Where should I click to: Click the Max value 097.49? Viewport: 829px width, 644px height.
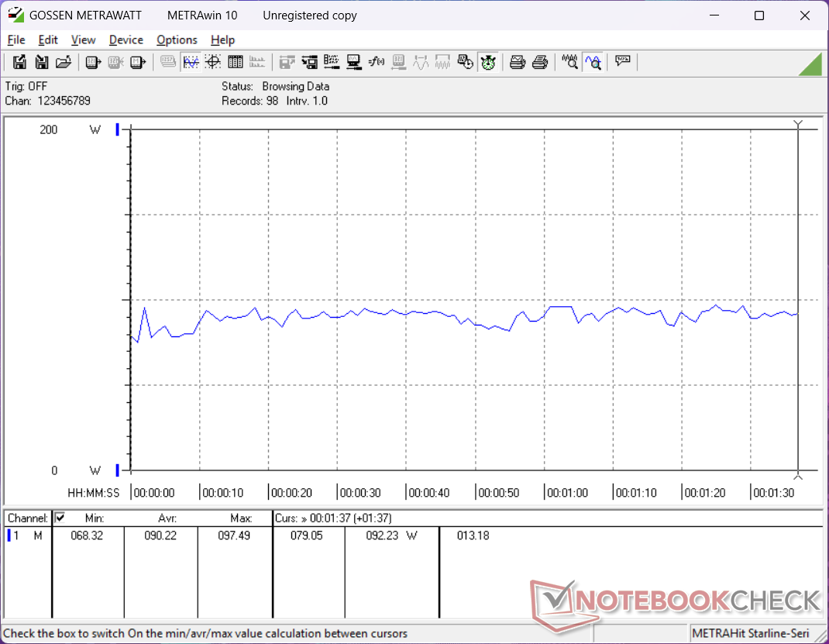tap(234, 536)
